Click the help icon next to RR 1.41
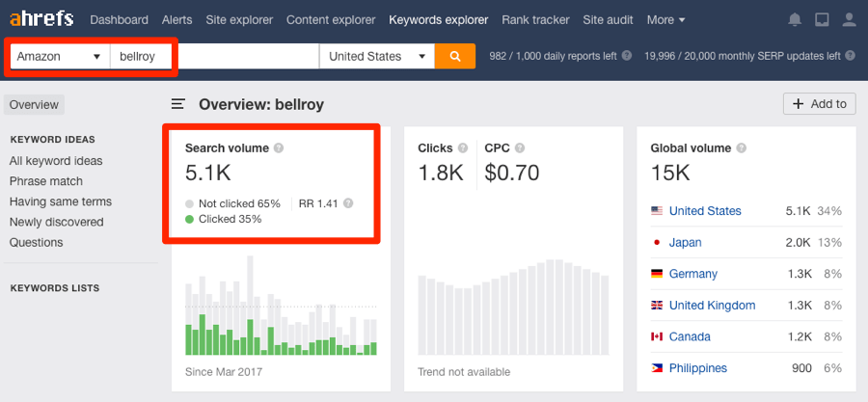 point(348,203)
